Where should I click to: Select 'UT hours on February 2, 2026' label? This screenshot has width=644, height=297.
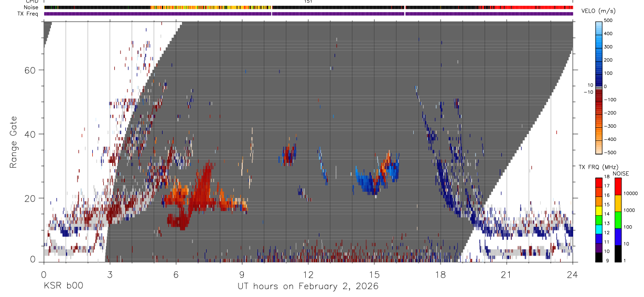(x=308, y=287)
